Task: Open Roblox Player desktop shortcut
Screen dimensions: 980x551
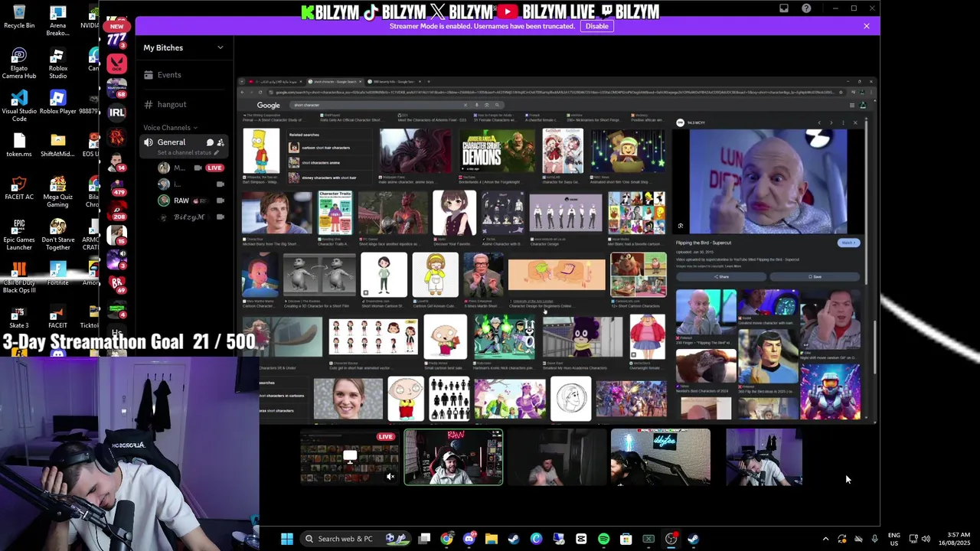Action: point(58,103)
